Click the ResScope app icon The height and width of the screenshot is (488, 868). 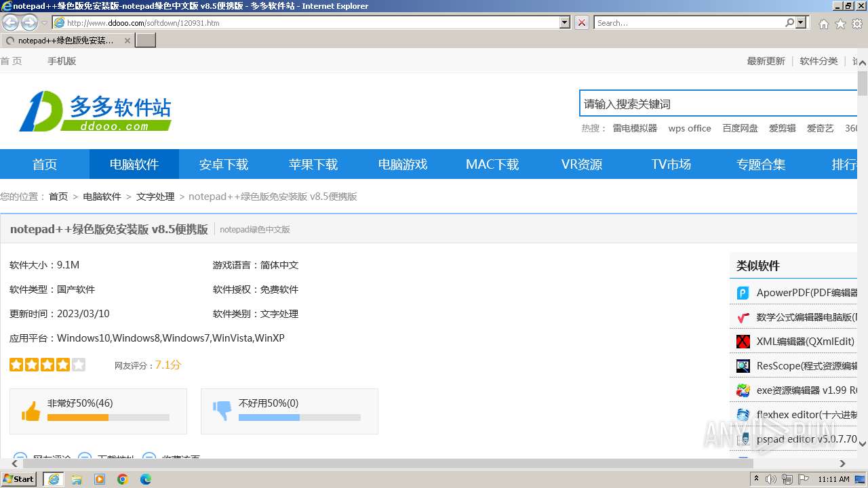(743, 366)
